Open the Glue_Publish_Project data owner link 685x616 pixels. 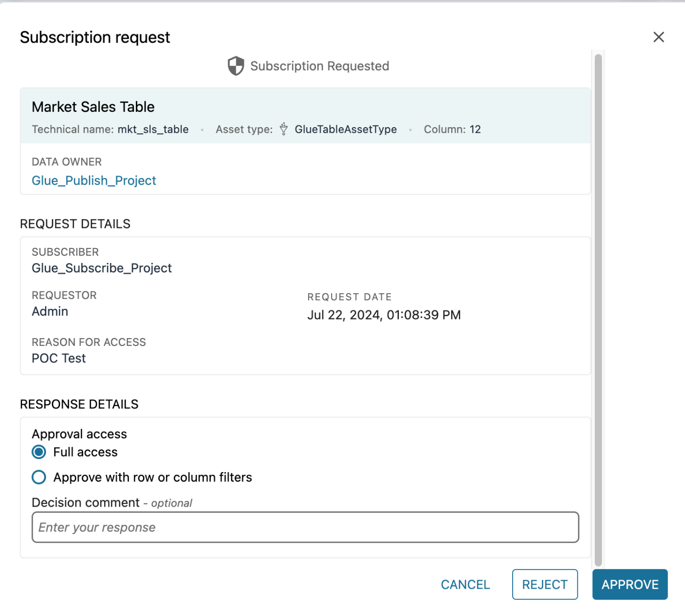[x=94, y=180]
